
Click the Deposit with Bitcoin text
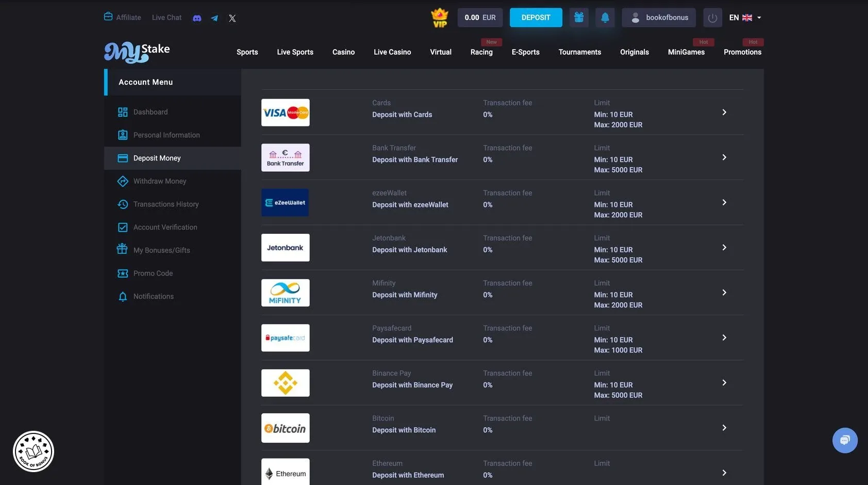[x=404, y=430]
